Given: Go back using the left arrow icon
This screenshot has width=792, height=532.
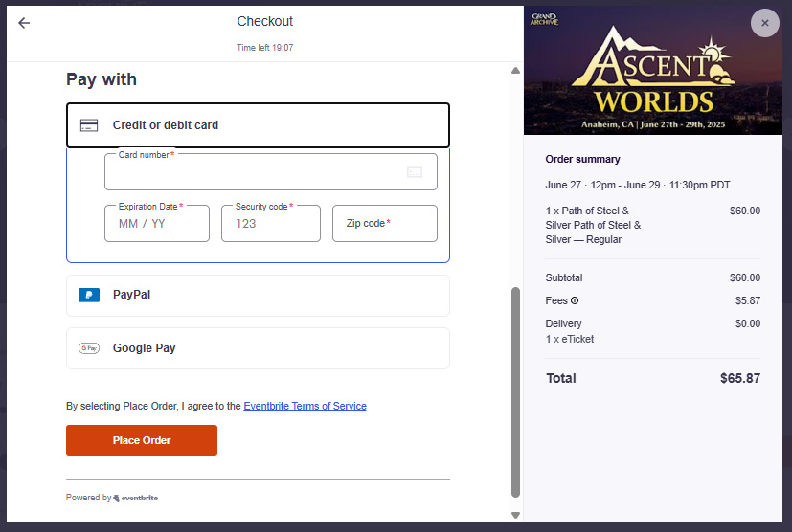Looking at the screenshot, I should [24, 23].
